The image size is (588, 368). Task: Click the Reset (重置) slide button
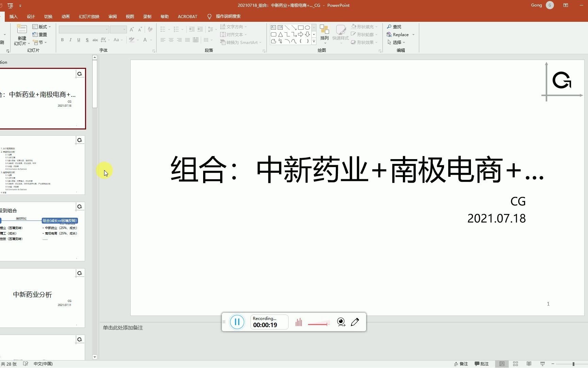pos(40,34)
